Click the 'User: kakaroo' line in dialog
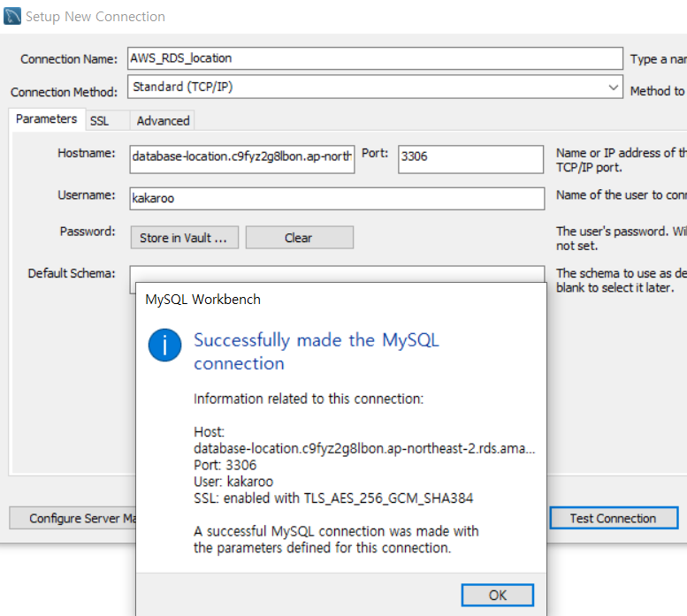687x616 pixels. click(233, 482)
